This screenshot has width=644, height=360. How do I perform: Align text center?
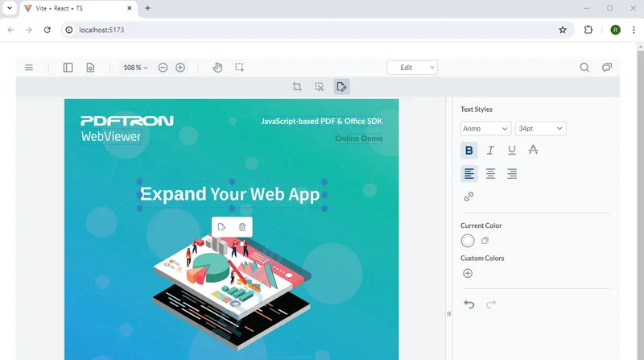(490, 174)
